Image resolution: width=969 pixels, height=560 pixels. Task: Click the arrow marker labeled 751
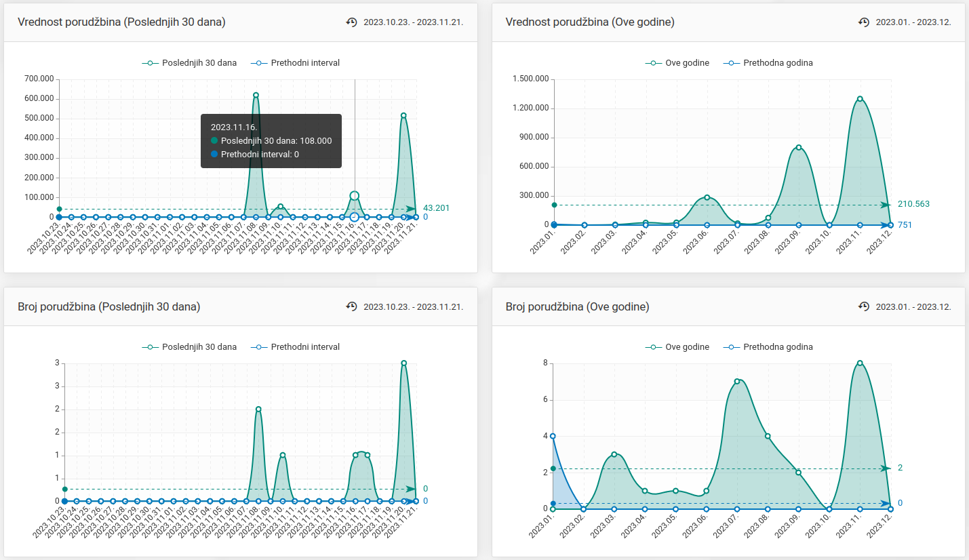(x=885, y=225)
